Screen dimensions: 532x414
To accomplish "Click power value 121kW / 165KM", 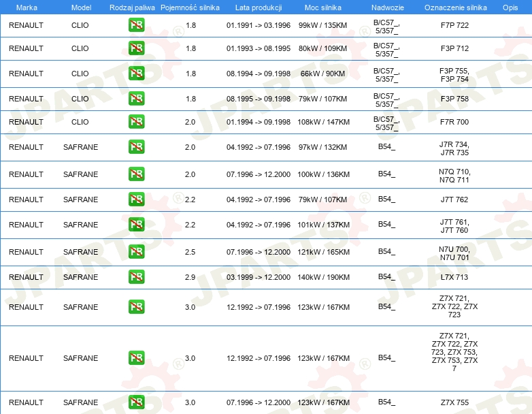I will click(x=323, y=252).
